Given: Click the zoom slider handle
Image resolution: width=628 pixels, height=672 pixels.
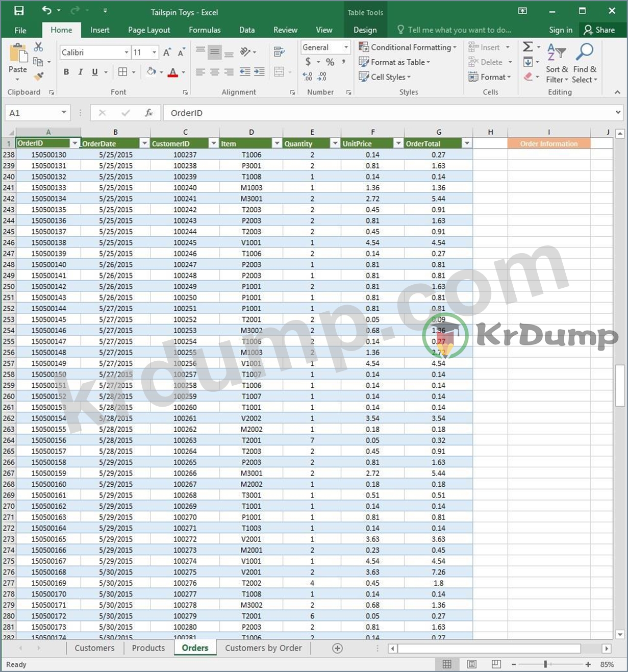Looking at the screenshot, I should click(546, 664).
